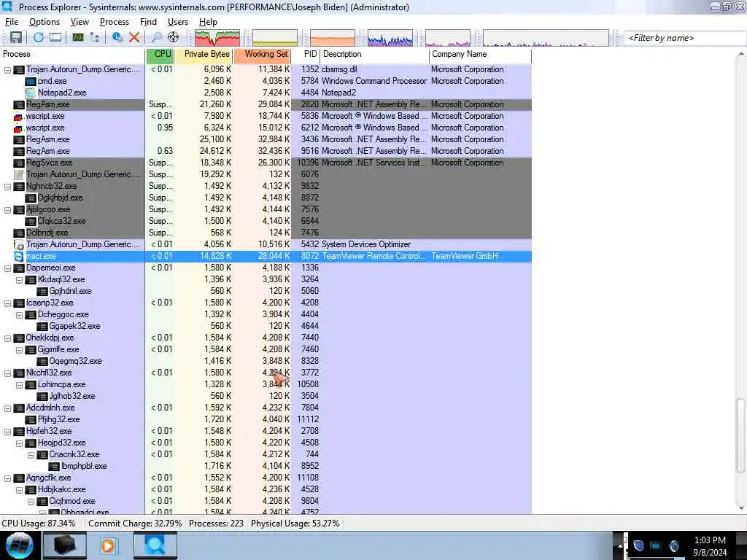Click the Find Window's Process crosshair icon
This screenshot has width=747, height=560.
174,37
